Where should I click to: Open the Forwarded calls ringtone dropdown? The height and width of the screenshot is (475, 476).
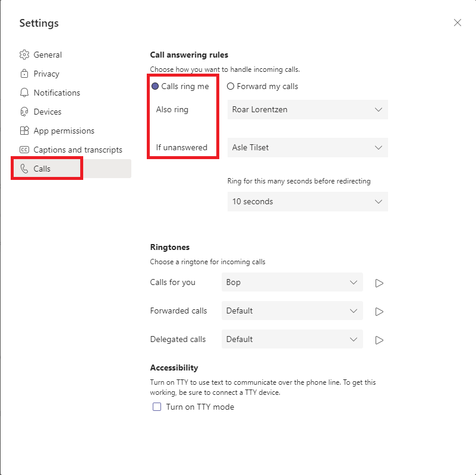point(292,311)
